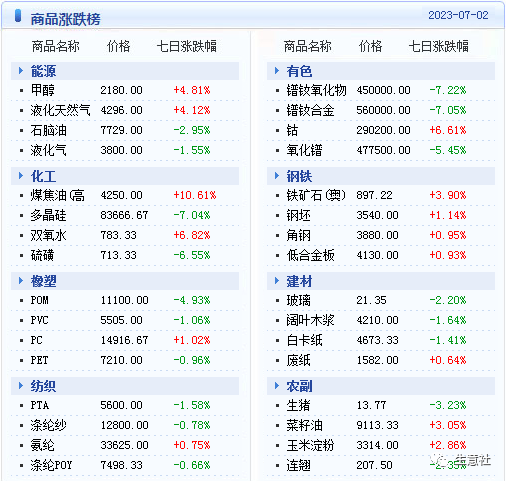Viewport: 506px width, 481px height.
Task: Click the date 2023-07-02
Action: [458, 15]
